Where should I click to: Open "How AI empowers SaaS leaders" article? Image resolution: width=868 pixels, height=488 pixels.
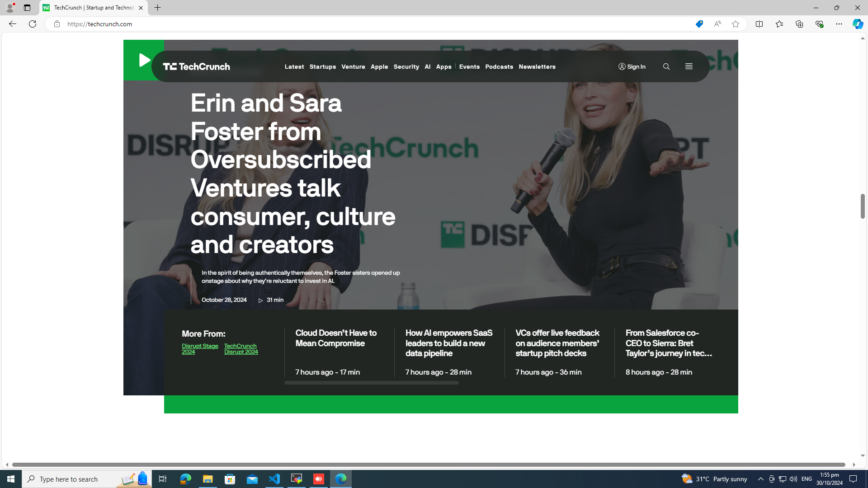click(449, 343)
